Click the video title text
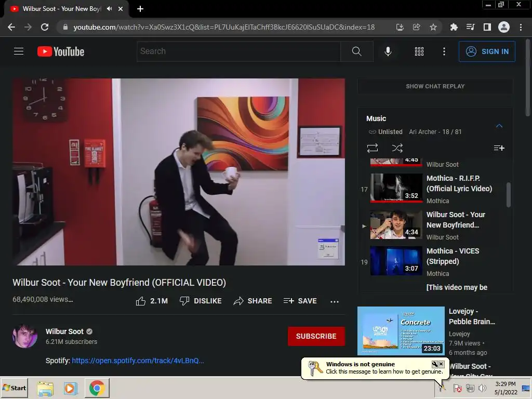The width and height of the screenshot is (532, 399). 119,283
